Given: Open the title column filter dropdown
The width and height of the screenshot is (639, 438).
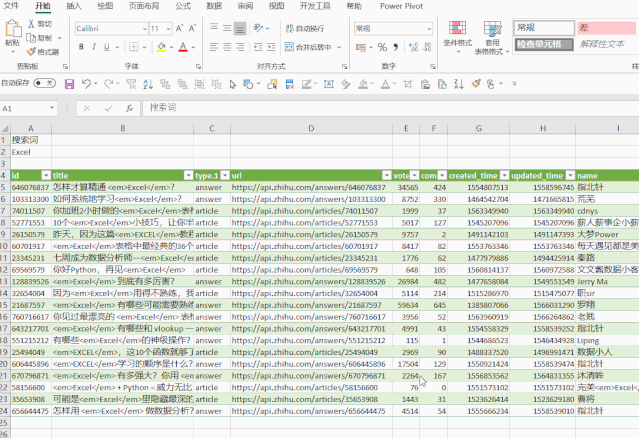Looking at the screenshot, I should tap(188, 176).
